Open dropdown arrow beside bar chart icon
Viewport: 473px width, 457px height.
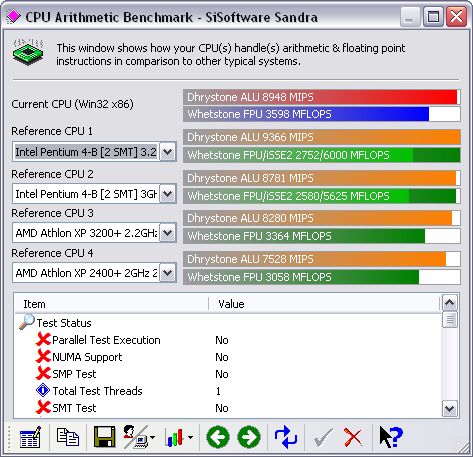(191, 437)
